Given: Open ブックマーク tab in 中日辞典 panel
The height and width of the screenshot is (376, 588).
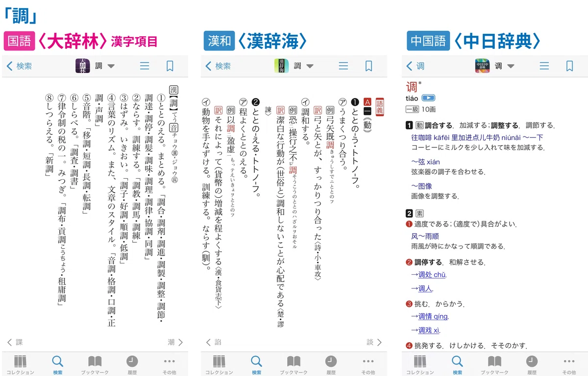Looking at the screenshot, I should click(x=494, y=365).
